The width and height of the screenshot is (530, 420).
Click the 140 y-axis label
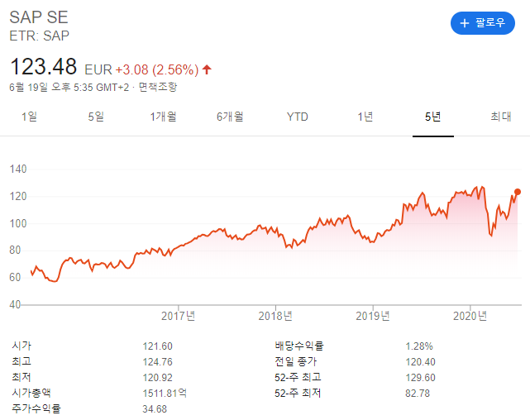point(18,169)
